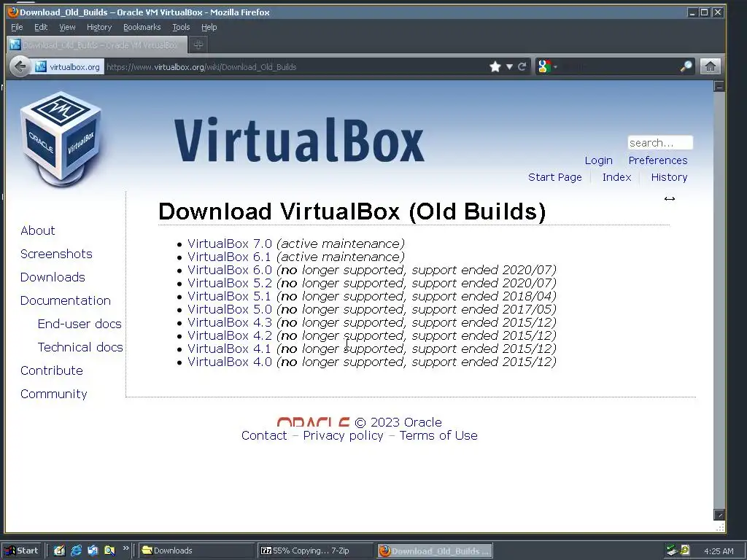Open the Documentation sidebar link
This screenshot has width=747, height=560.
pos(65,300)
